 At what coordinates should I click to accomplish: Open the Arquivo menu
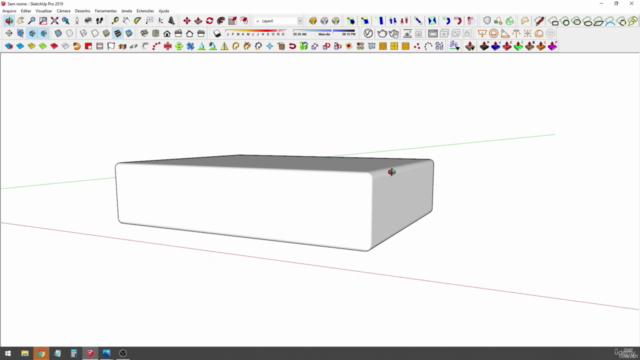pos(9,11)
